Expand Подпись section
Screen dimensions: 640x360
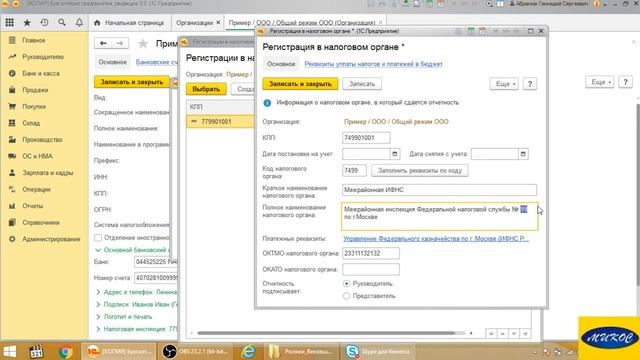coord(98,304)
